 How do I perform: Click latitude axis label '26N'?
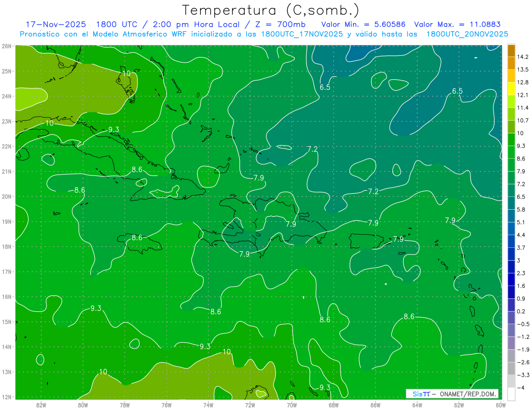[7, 46]
